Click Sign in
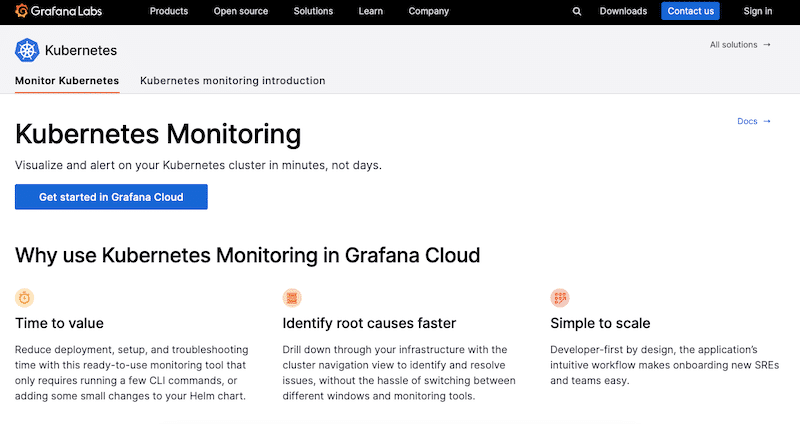This screenshot has height=424, width=800. [x=758, y=11]
